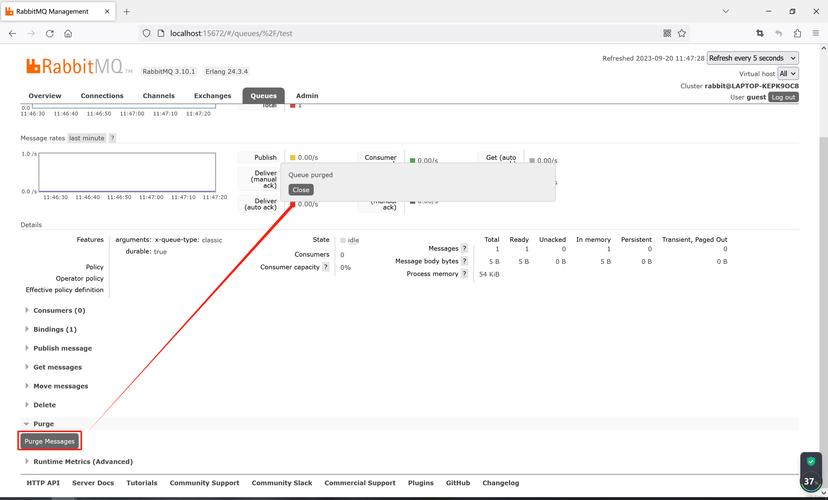Switch to the Exchanges tab
Image resolution: width=828 pixels, height=500 pixels.
pos(212,96)
